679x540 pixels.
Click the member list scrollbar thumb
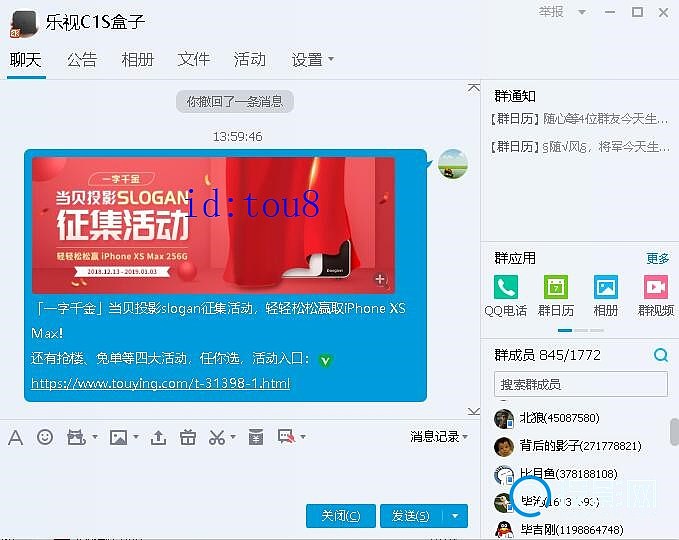(674, 431)
